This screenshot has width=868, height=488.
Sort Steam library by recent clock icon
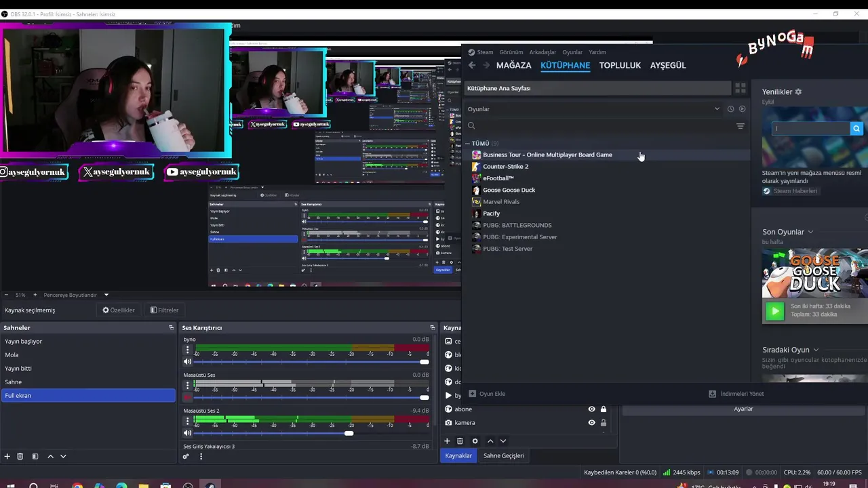pos(730,109)
